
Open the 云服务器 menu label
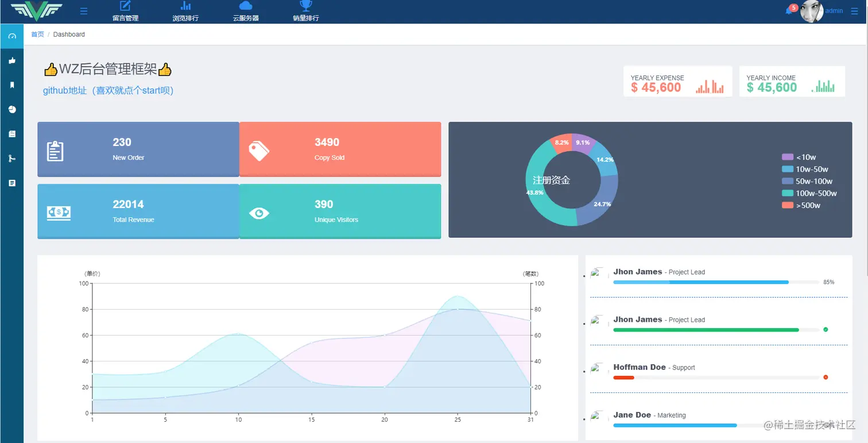[246, 18]
